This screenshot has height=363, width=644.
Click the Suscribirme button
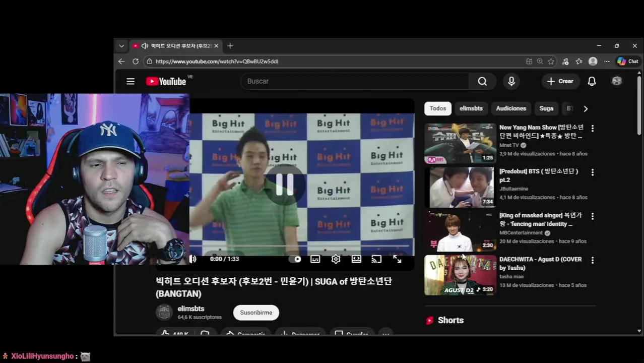point(256,313)
